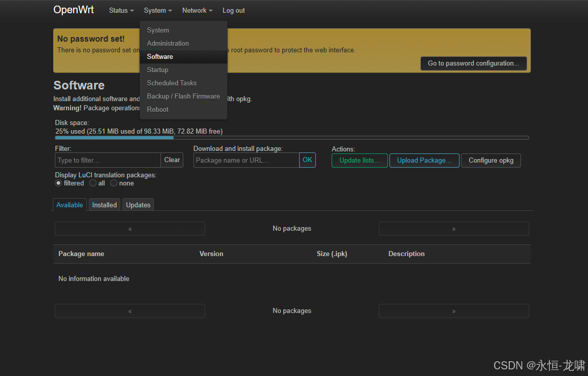588x376 pixels.
Task: Click Upload Package button
Action: click(x=424, y=161)
